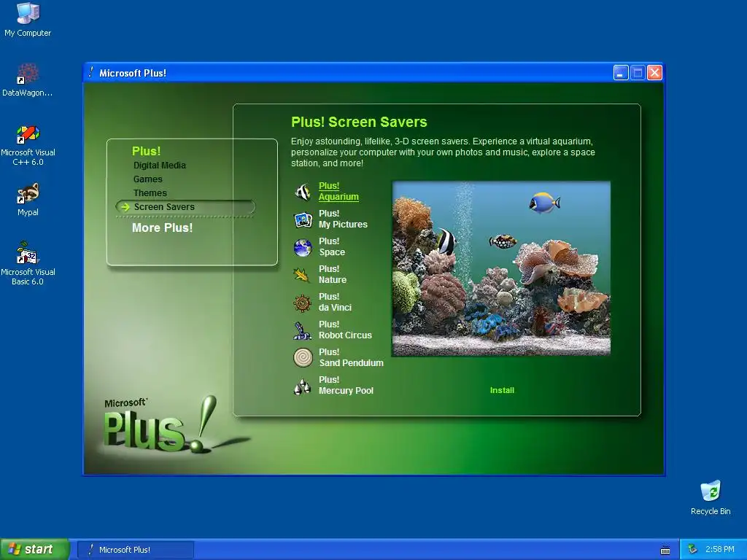
Task: Click the Plus! da Vinci gear icon
Action: 303,303
